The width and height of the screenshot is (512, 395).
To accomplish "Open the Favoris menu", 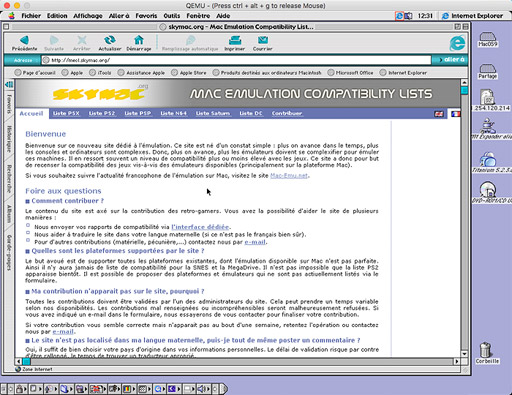I will click(146, 16).
